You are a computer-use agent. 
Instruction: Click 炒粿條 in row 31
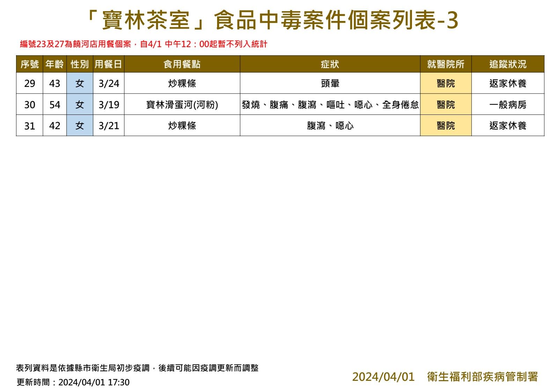click(x=182, y=125)
